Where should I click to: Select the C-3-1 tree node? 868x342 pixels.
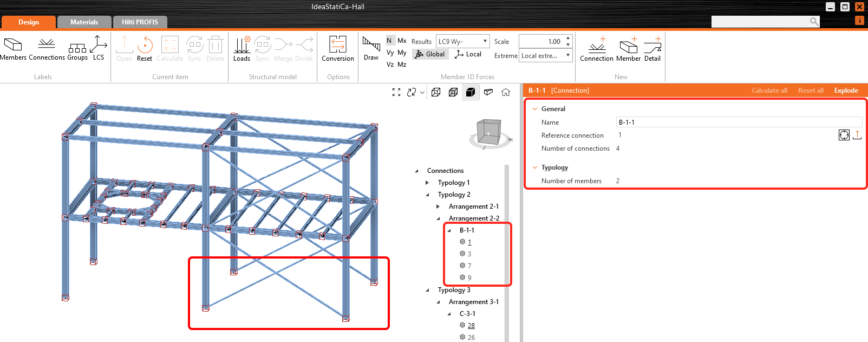467,314
